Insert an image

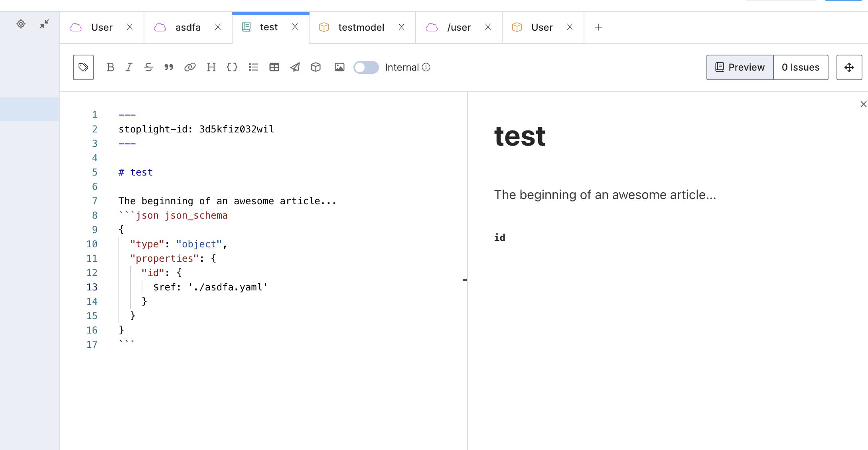[339, 67]
